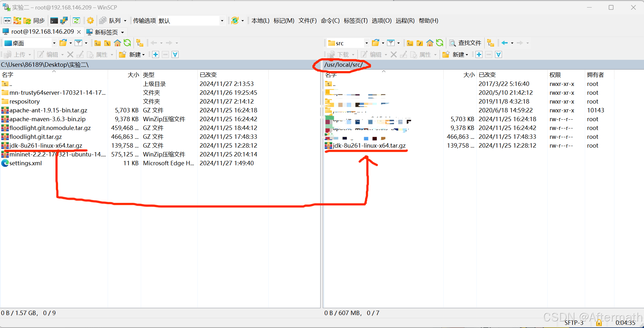644x328 pixels.
Task: Refresh the remote panel file list
Action: coord(440,43)
